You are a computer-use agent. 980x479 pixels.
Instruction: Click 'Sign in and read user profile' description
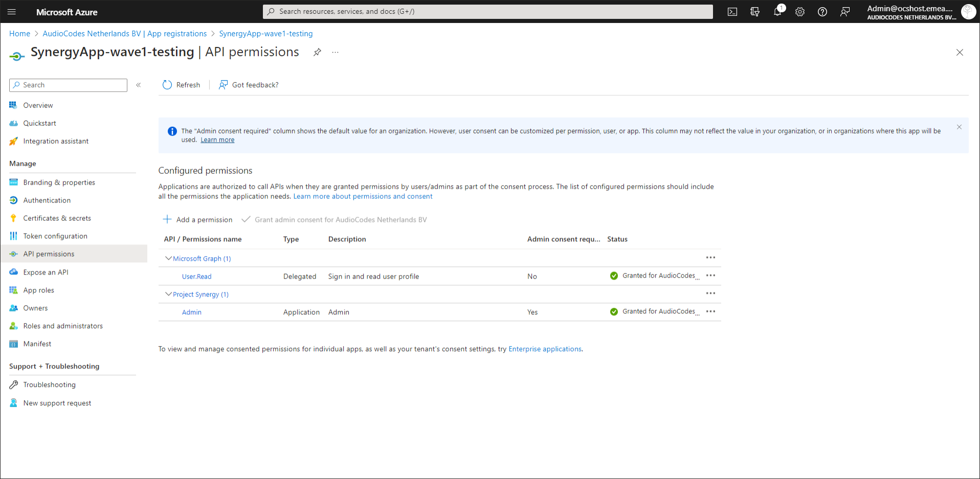click(373, 277)
